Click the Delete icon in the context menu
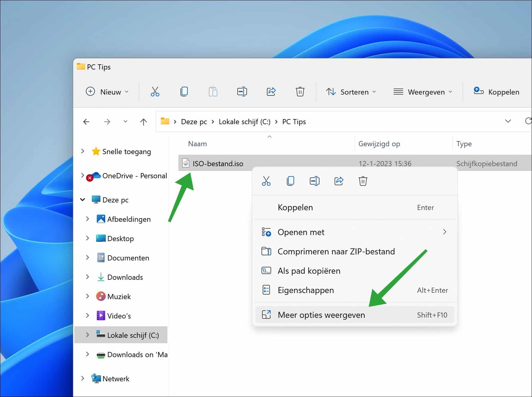Viewport: 532px width, 397px height. click(x=363, y=181)
